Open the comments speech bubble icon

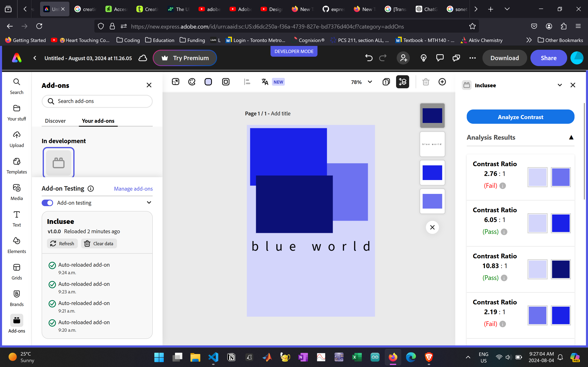tap(440, 58)
